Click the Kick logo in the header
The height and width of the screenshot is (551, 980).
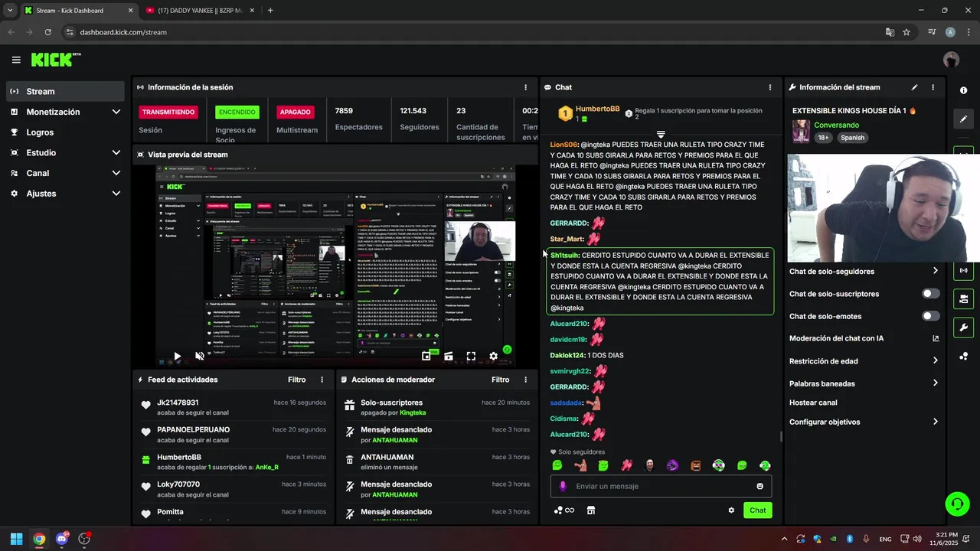[55, 60]
